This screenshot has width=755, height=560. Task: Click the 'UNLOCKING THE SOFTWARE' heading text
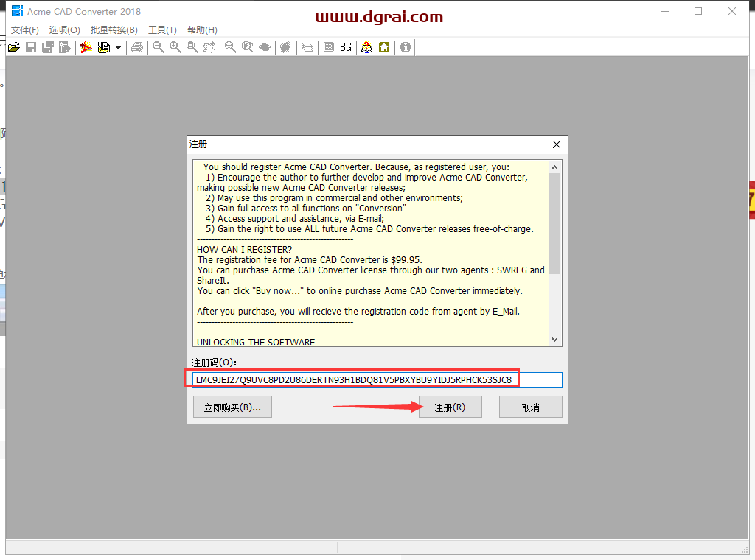[x=256, y=342]
